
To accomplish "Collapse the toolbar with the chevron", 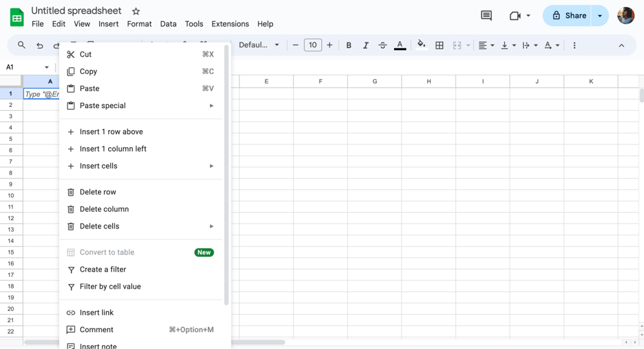I will [621, 45].
